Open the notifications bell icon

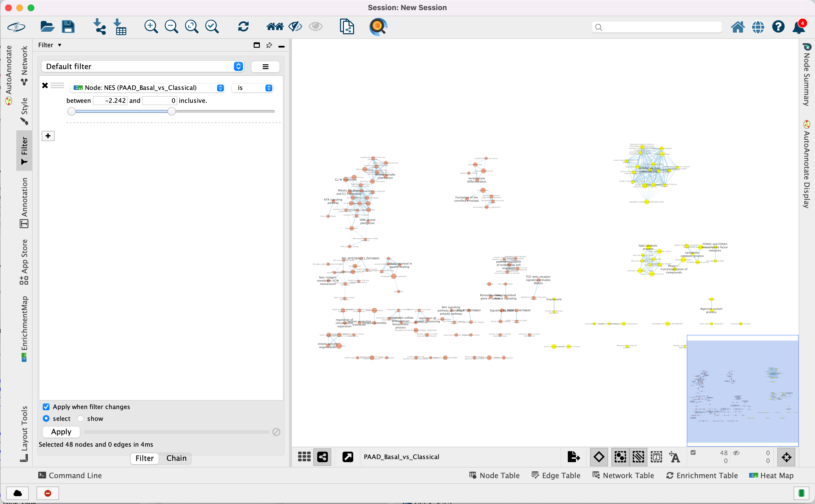(799, 27)
